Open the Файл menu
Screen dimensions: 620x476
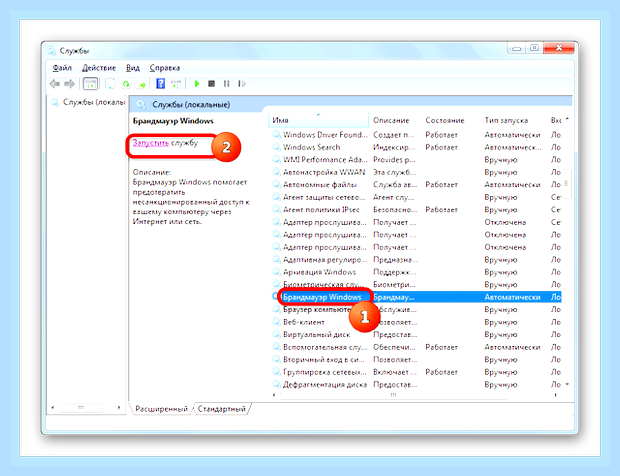pos(62,68)
